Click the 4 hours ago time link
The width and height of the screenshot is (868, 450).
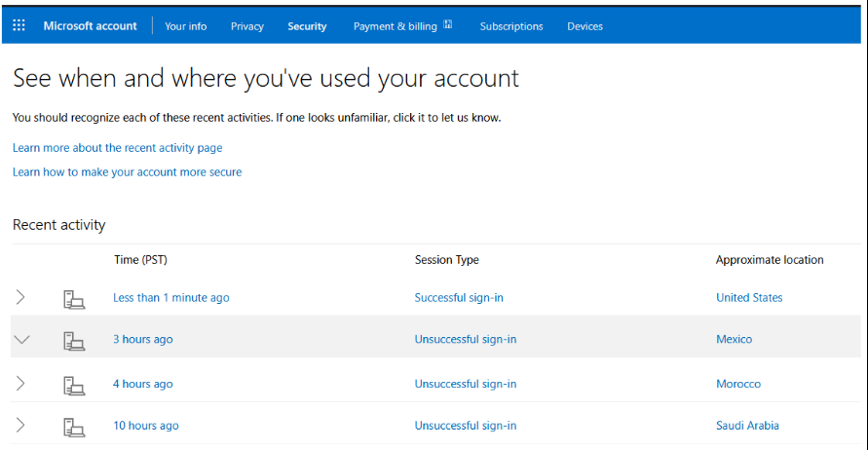[x=143, y=384]
